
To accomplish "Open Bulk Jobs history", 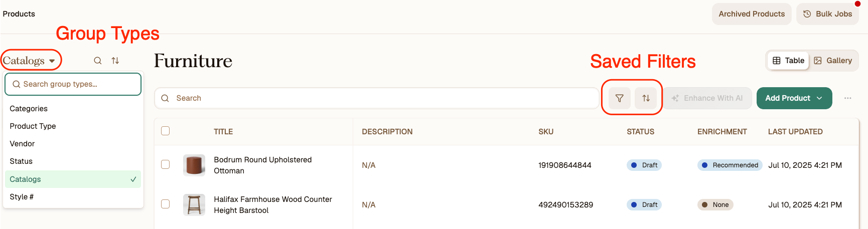I will 827,14.
